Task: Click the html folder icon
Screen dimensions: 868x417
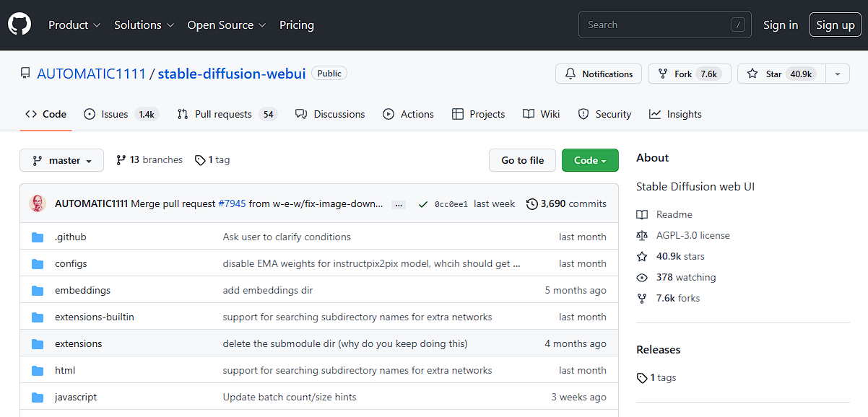Action: (x=38, y=370)
